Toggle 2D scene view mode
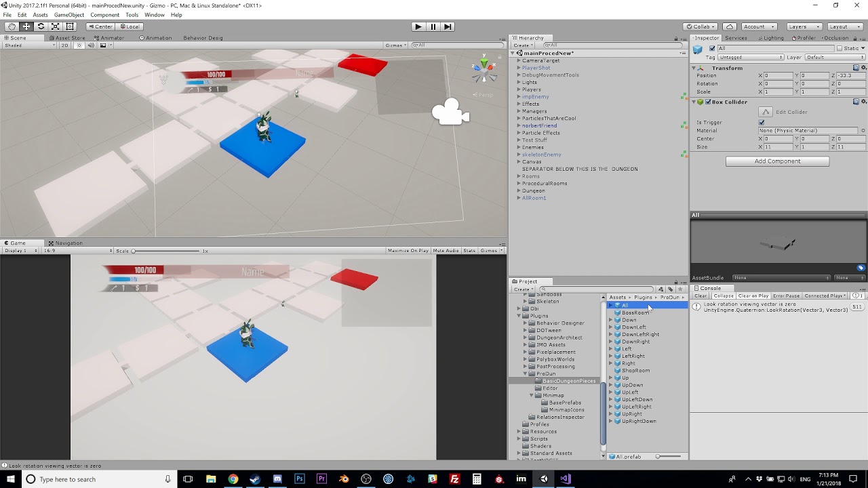Viewport: 868px width, 488px height. tap(64, 45)
